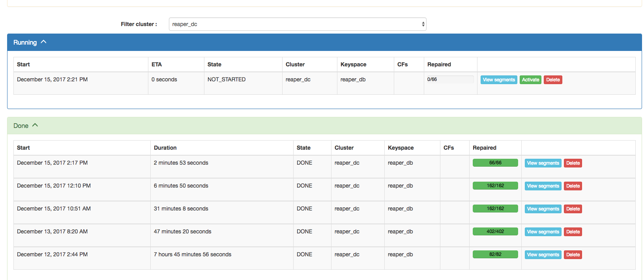Activate the NOT_STARTED repair run
Screen dimensions: 644x280
[530, 80]
